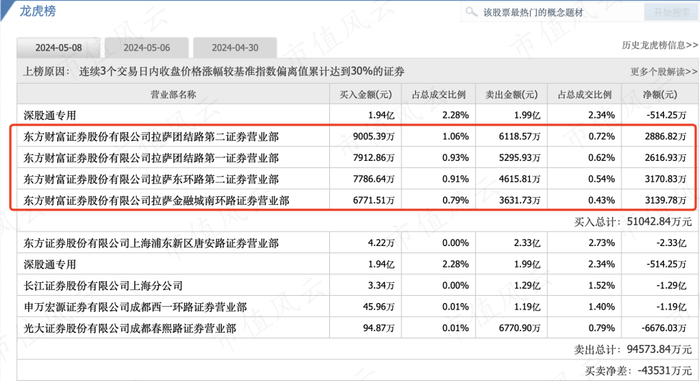Select 东方财富证券 拉萨团结路第二证券营业部 row name

coord(151,137)
